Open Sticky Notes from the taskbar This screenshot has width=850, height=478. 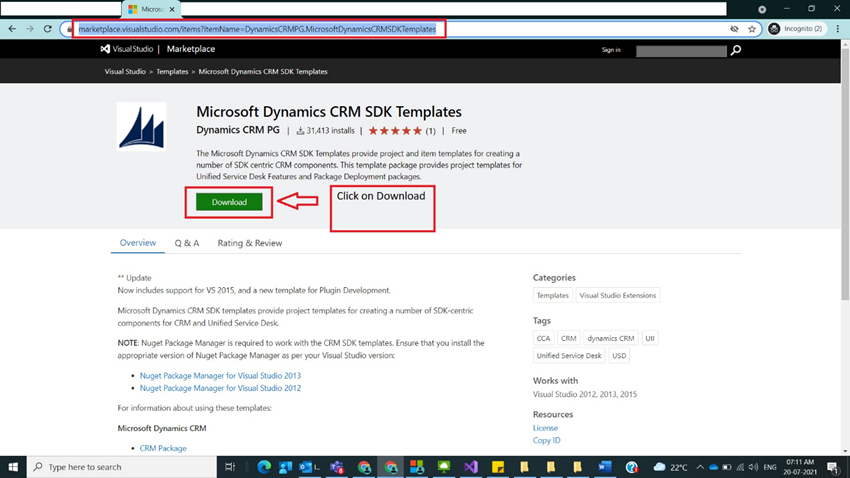coord(498,467)
